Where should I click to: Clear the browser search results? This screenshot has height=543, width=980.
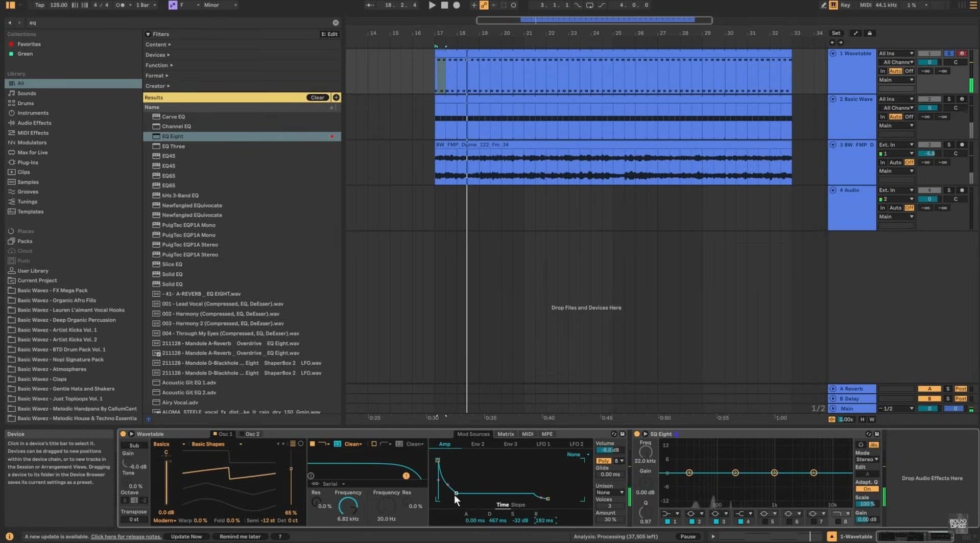[x=317, y=97]
